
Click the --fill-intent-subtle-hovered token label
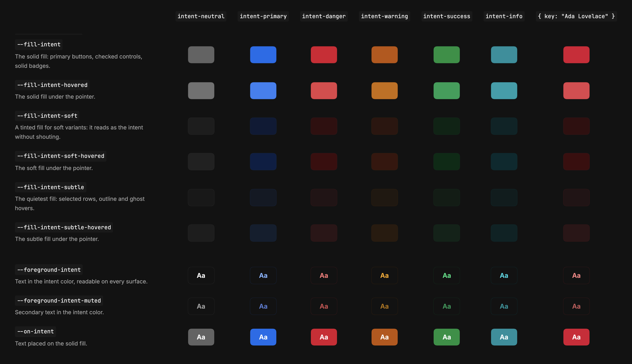click(x=64, y=227)
